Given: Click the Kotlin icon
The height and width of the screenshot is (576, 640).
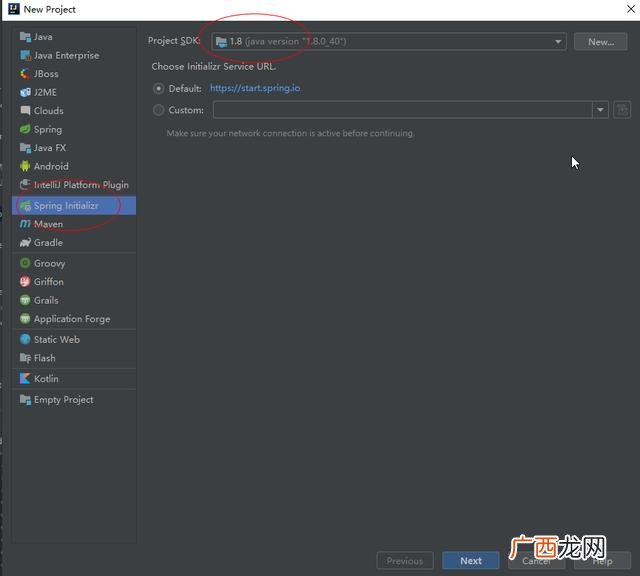Looking at the screenshot, I should (25, 379).
